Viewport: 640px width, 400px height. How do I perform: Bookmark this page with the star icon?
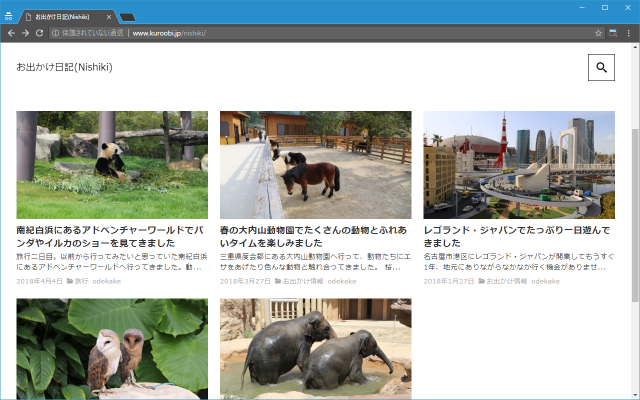point(598,33)
